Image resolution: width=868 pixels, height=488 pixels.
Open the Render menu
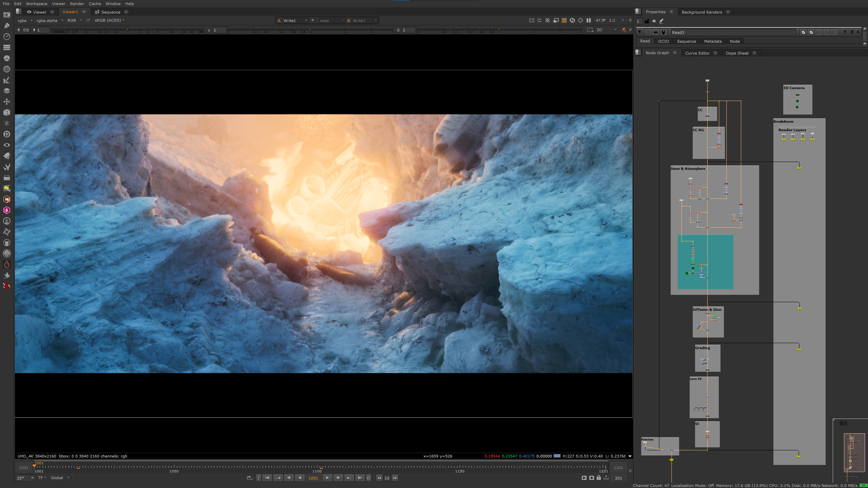tap(77, 4)
